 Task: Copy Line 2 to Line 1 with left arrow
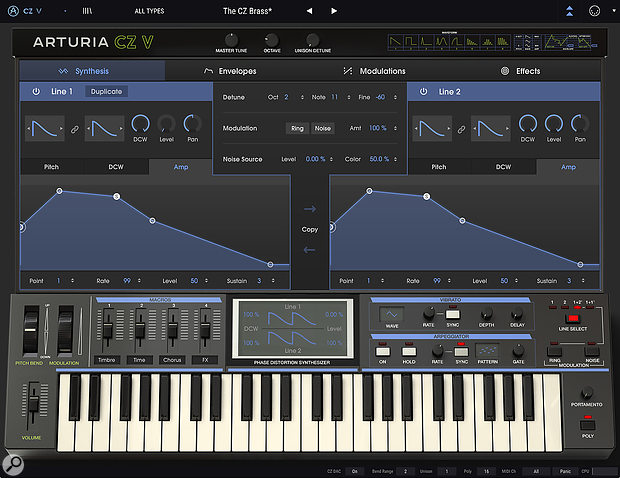(310, 250)
